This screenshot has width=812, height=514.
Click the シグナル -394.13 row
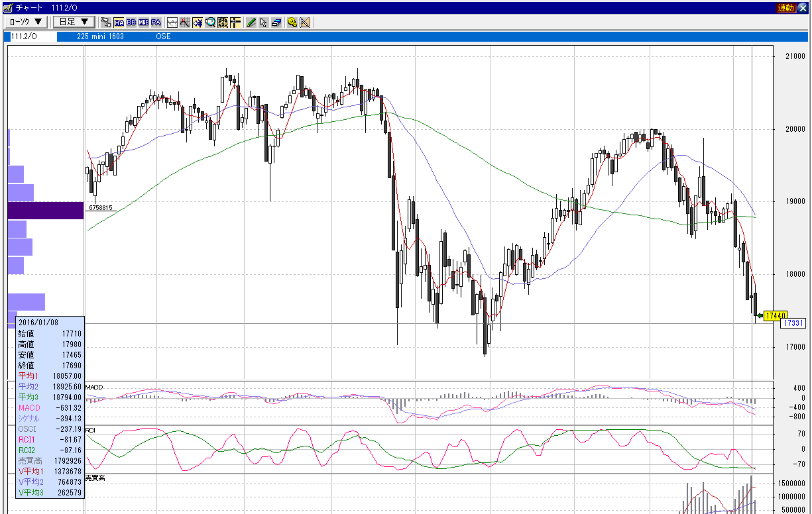50,418
